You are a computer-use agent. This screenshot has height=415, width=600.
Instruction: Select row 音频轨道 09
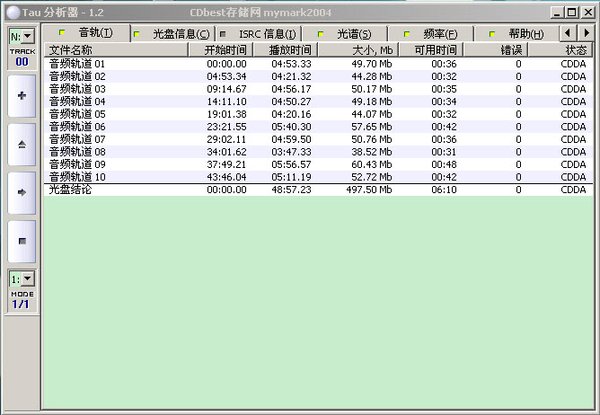point(318,164)
